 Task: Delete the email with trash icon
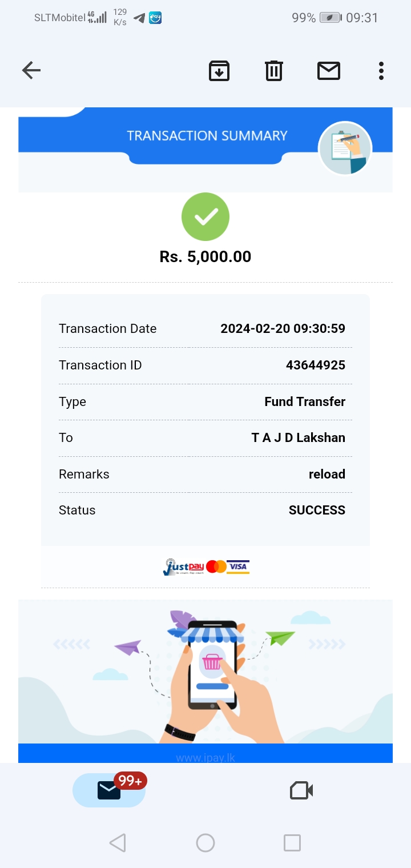point(274,71)
